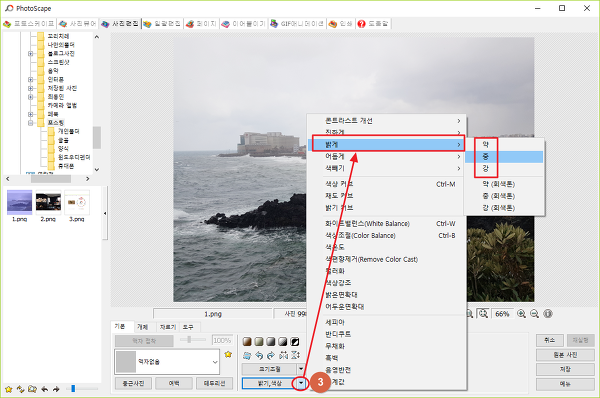Viewport: 600px width, 398px height.
Task: Choose 약 (회색톤) option
Action: point(504,184)
